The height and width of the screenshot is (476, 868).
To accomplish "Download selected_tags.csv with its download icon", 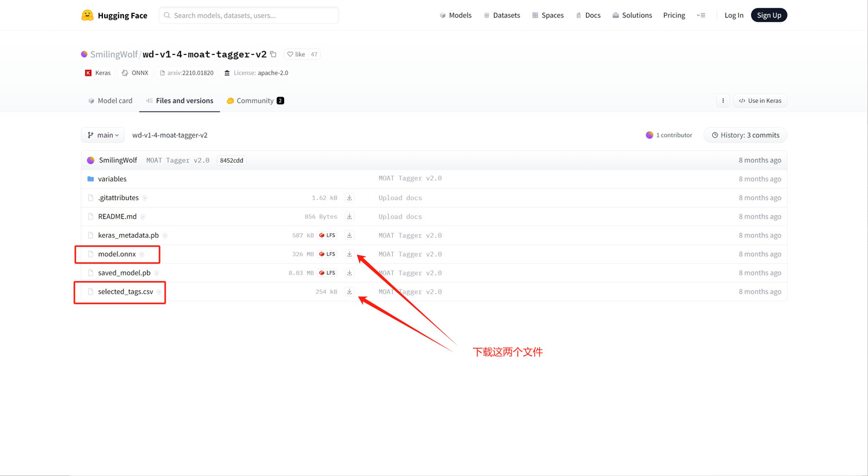I will (350, 291).
